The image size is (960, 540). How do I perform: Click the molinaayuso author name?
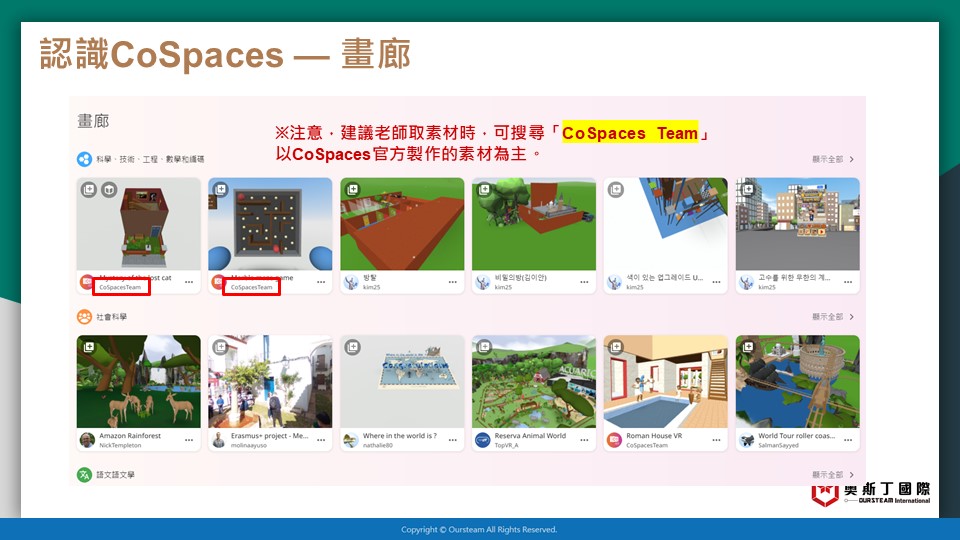click(249, 446)
